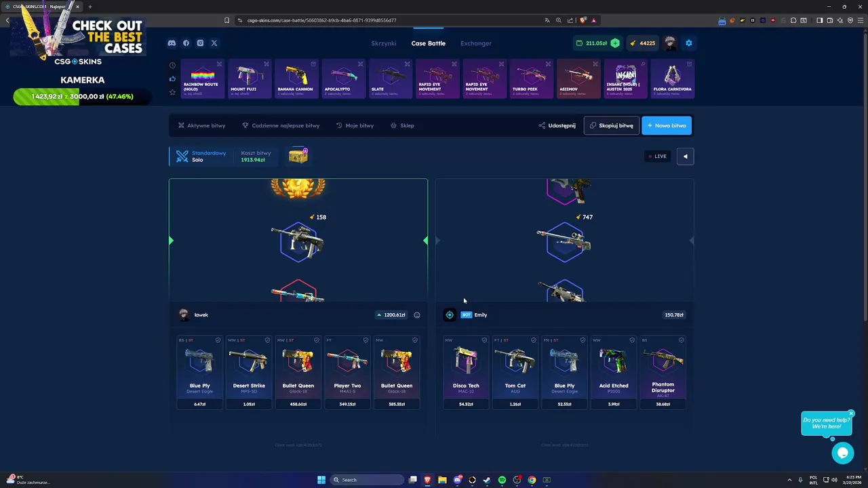868x488 pixels.
Task: Click the golden case icon in battle info
Action: 298,156
